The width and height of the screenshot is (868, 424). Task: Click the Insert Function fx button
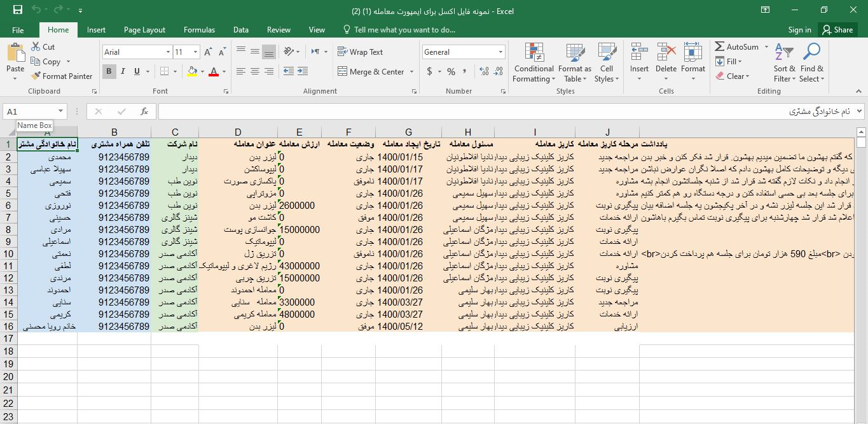144,111
